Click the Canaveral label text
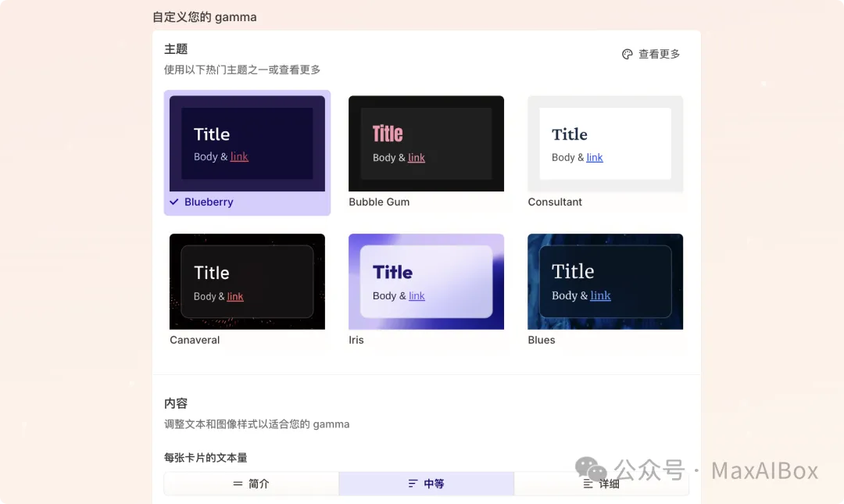Viewport: 844px width, 504px height. (195, 340)
